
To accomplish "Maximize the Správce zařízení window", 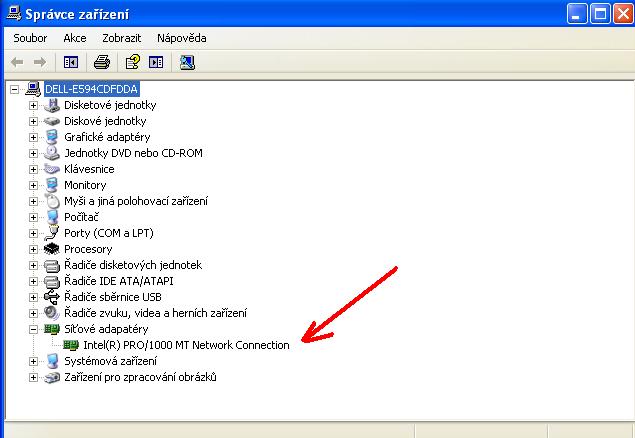I will [x=600, y=15].
